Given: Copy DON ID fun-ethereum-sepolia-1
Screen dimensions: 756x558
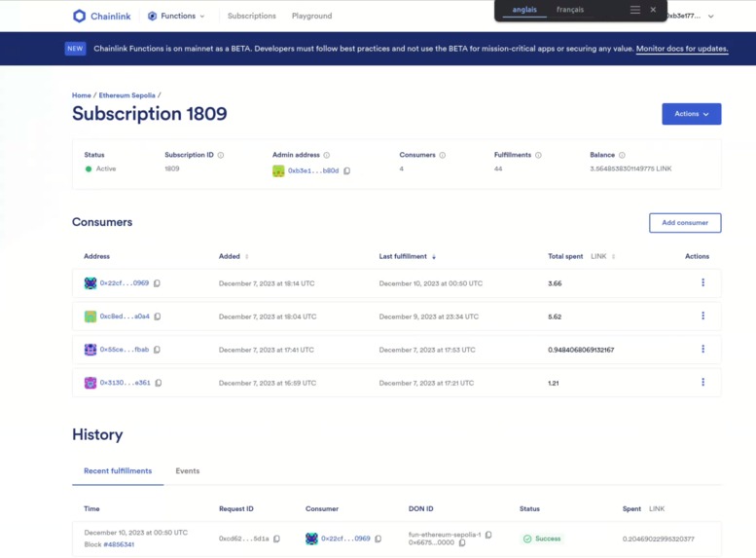Looking at the screenshot, I should [488, 535].
